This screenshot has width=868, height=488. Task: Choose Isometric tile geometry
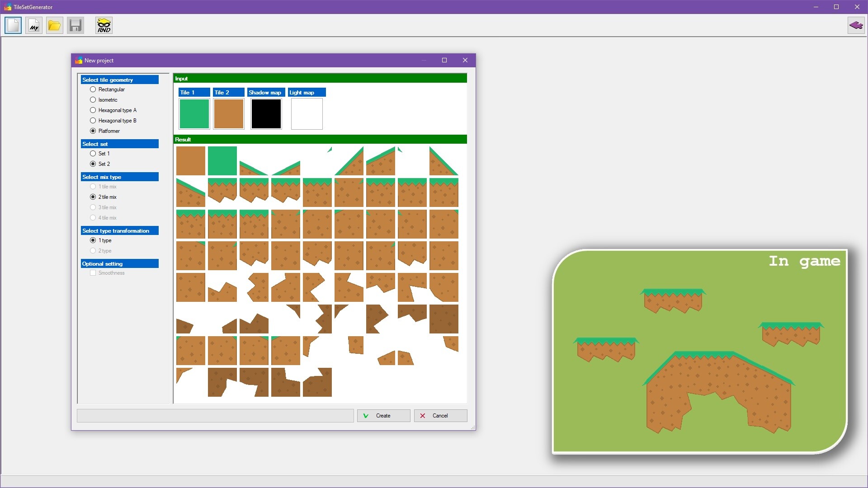tap(93, 100)
